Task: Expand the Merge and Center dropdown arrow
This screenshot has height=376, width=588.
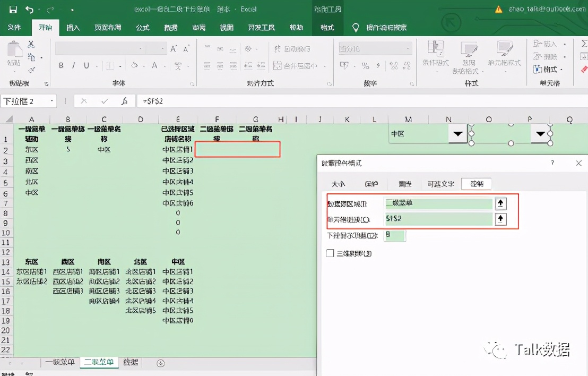Action: coord(325,66)
